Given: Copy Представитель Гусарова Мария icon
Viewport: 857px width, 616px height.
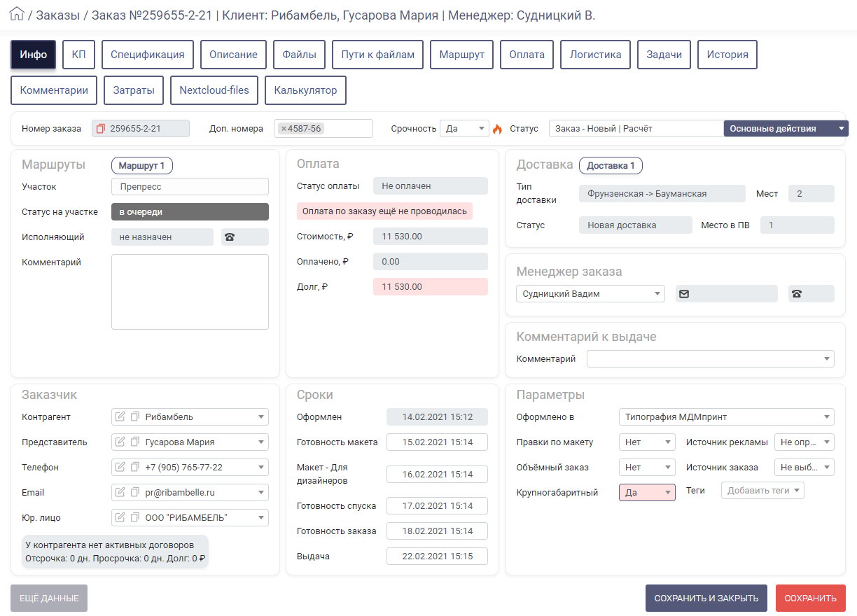Looking at the screenshot, I should click(x=135, y=442).
